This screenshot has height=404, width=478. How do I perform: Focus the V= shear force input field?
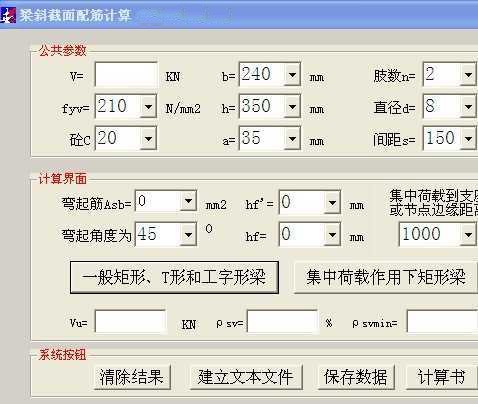[x=126, y=75]
